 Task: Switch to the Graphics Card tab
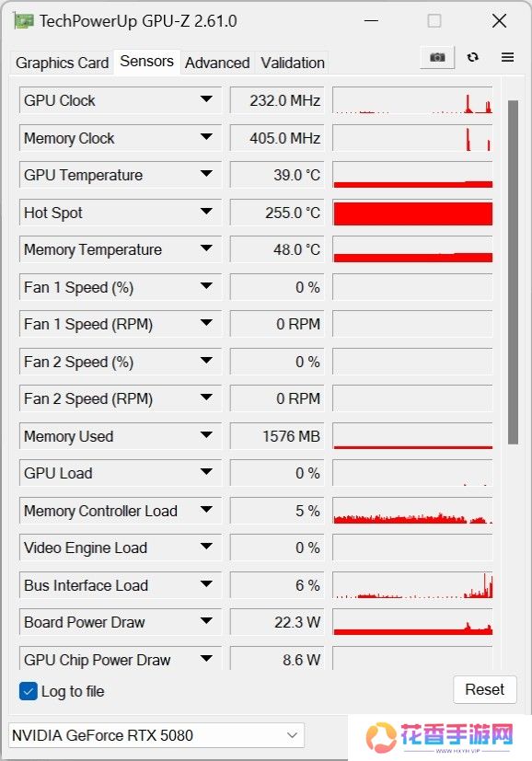61,63
